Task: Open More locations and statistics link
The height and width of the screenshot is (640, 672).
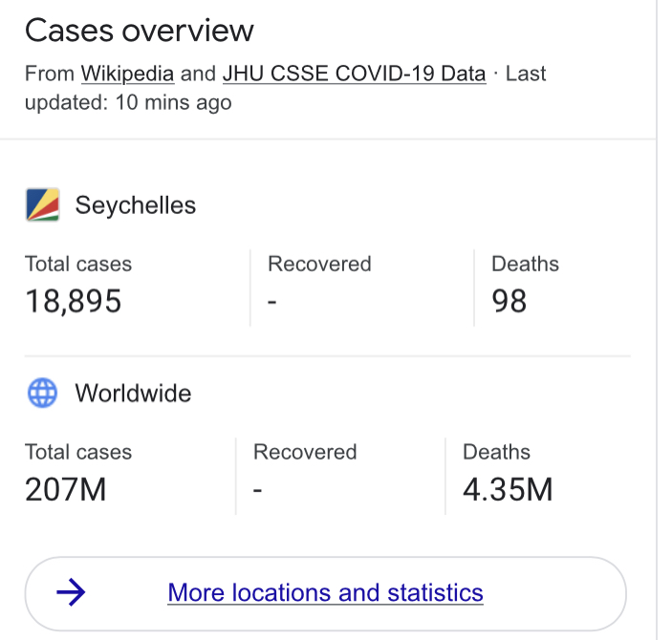Action: (x=325, y=593)
